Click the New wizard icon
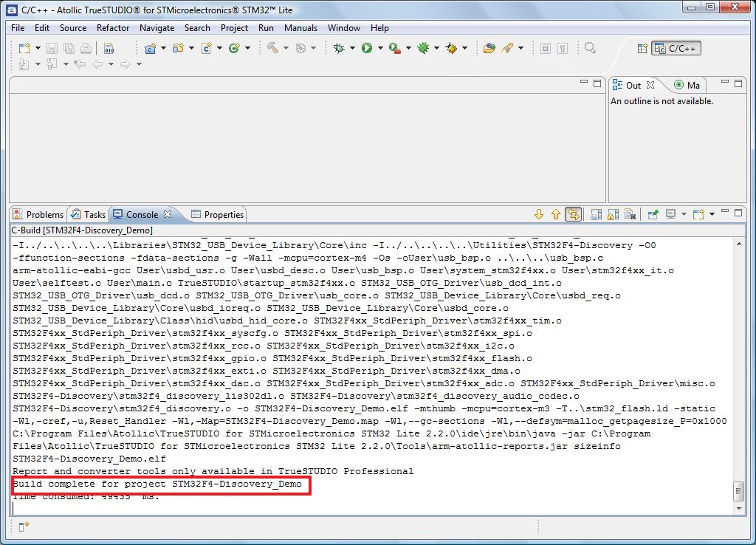 [x=24, y=48]
